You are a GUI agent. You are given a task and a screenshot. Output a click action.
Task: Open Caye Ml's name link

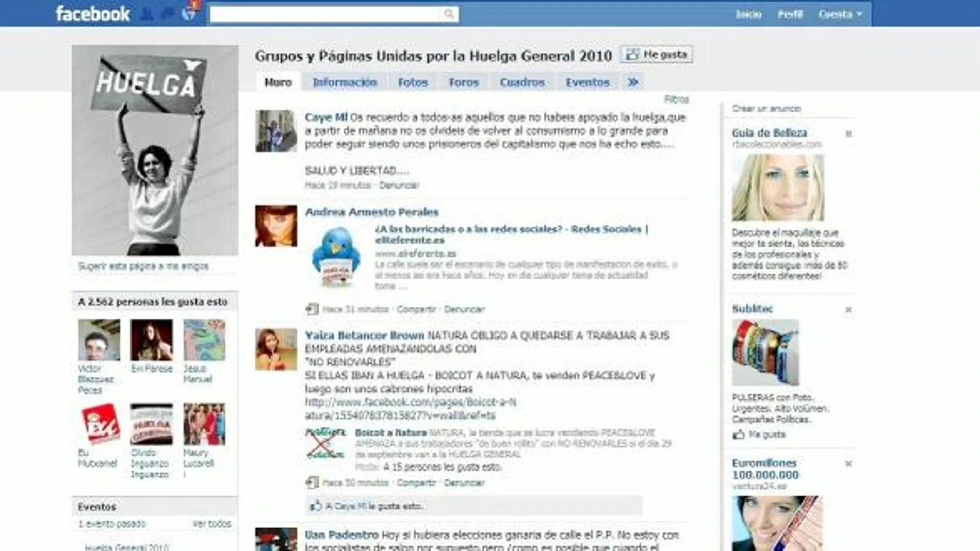326,117
